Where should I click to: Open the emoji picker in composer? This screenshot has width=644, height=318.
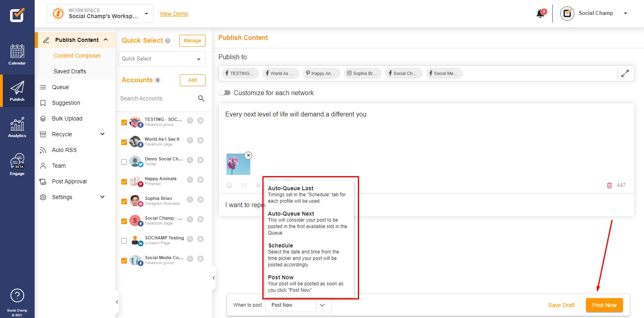coord(229,185)
